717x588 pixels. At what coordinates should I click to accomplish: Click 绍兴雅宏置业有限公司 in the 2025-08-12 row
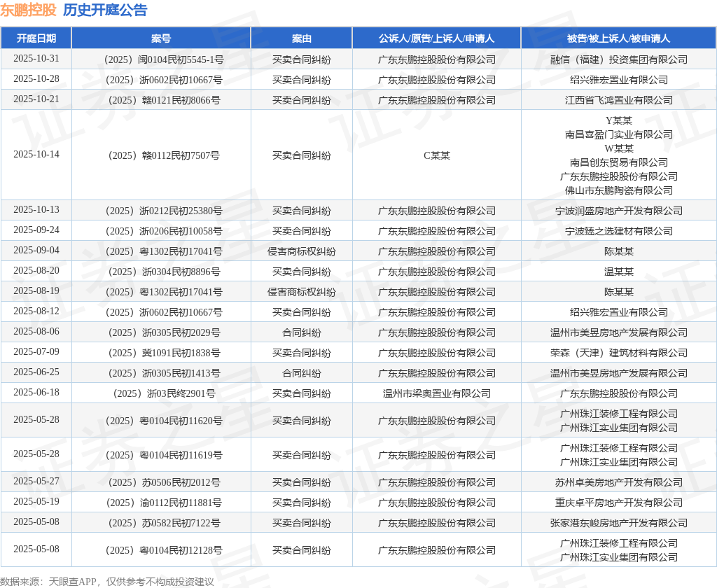[x=619, y=312]
